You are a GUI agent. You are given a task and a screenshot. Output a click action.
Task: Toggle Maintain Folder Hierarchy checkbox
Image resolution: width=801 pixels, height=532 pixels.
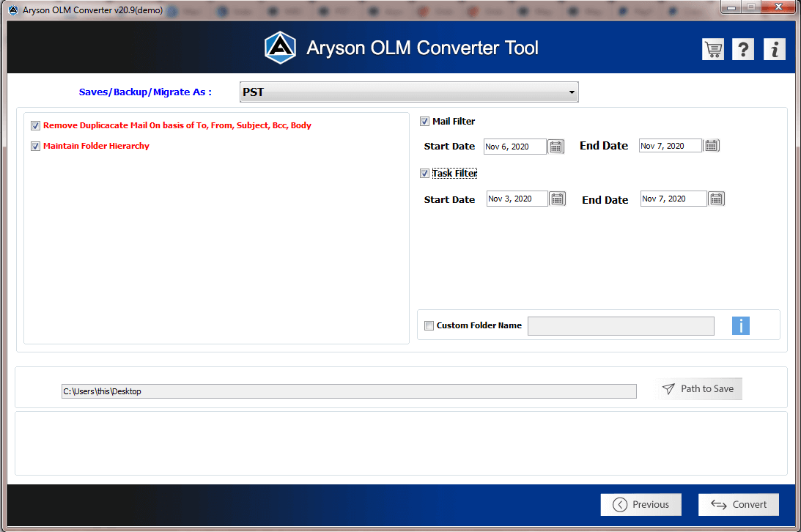pyautogui.click(x=35, y=147)
